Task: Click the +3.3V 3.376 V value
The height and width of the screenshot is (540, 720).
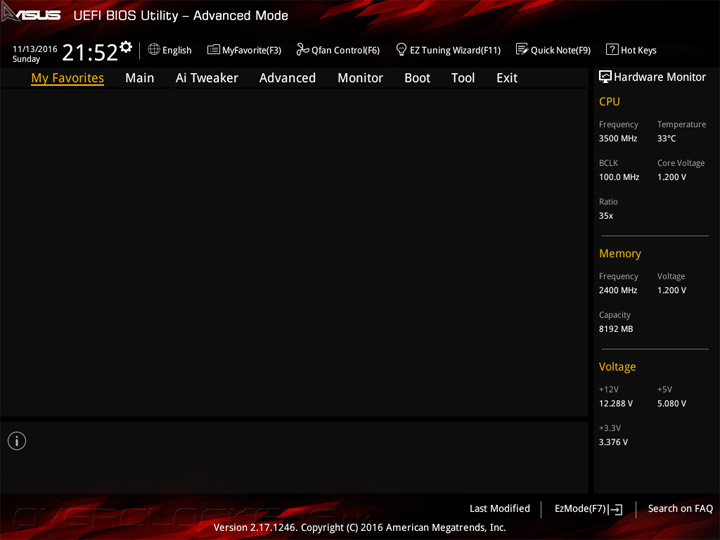Action: (x=613, y=442)
